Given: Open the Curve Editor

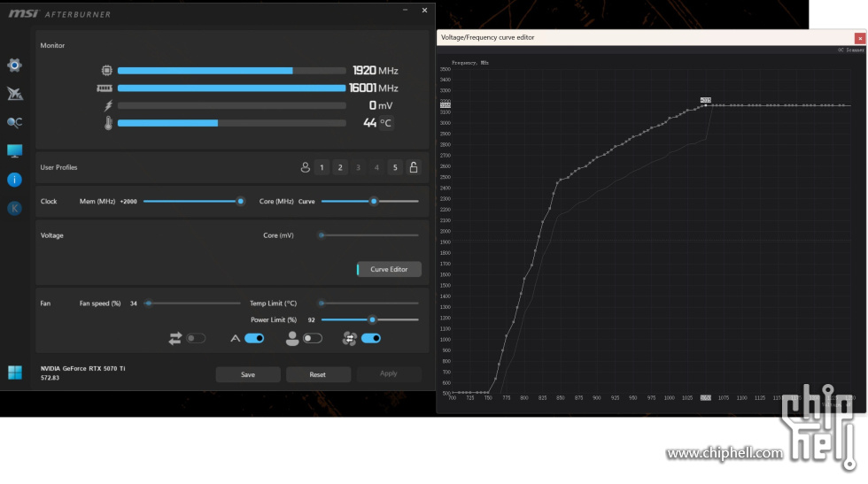Looking at the screenshot, I should pos(389,269).
